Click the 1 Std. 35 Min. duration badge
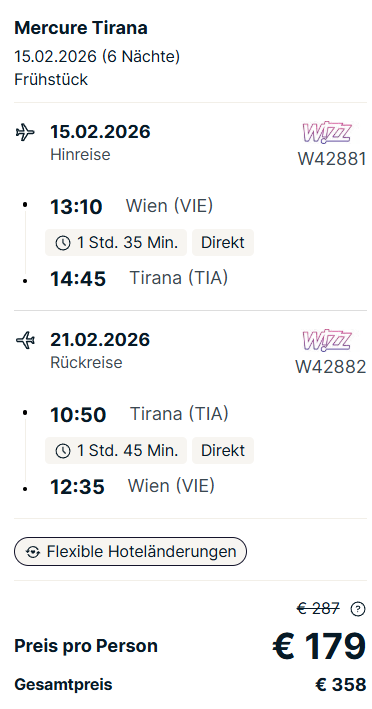The height and width of the screenshot is (709, 372). (x=116, y=243)
